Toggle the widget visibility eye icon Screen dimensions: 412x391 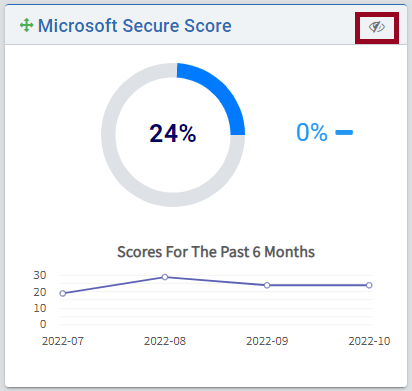pyautogui.click(x=377, y=27)
